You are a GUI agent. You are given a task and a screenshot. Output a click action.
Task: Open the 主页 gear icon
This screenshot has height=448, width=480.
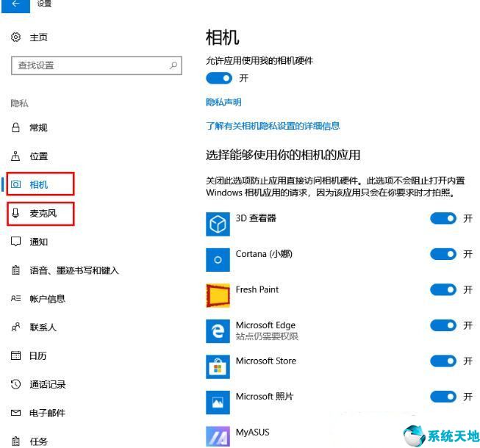click(x=15, y=37)
